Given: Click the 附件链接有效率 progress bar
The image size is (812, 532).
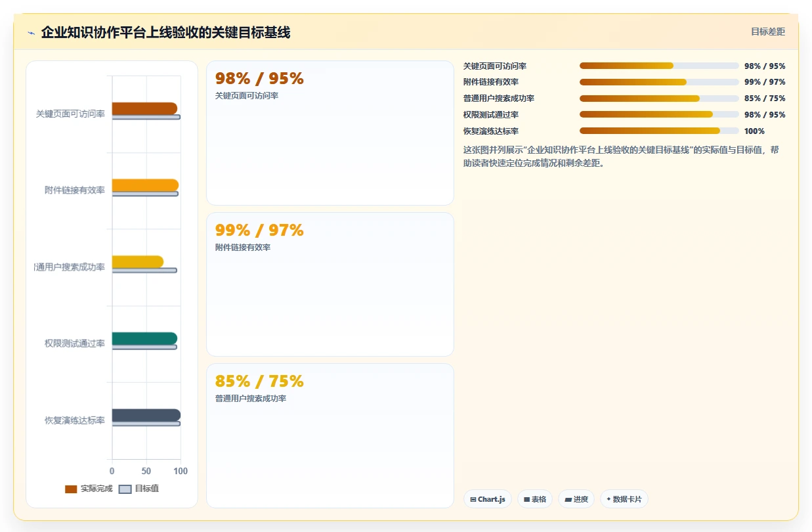Looking at the screenshot, I should click(x=659, y=82).
